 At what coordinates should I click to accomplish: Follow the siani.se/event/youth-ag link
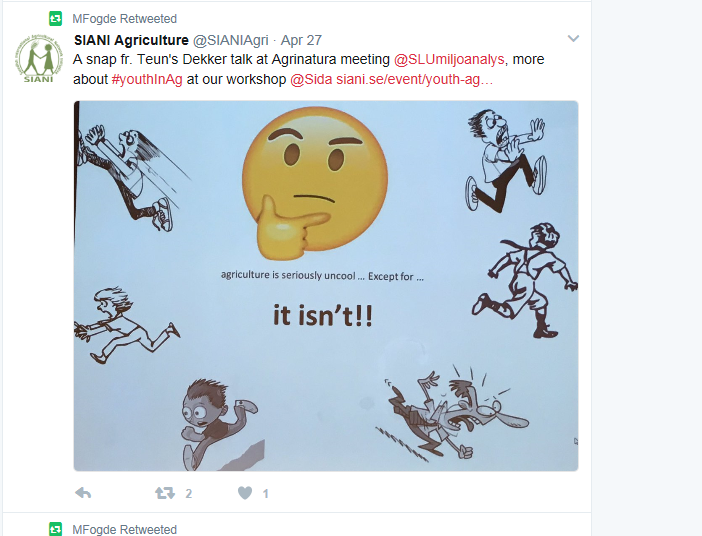click(x=415, y=80)
